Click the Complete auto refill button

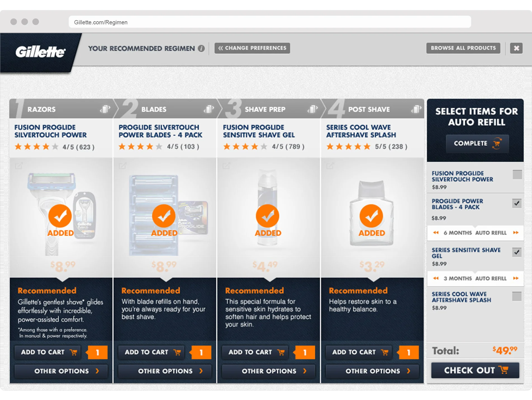tap(477, 143)
